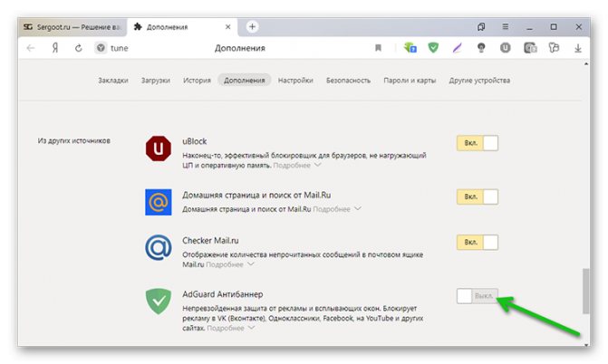Open the translator extension icon in toolbar
Image resolution: width=608 pixels, height=364 pixels.
click(410, 48)
